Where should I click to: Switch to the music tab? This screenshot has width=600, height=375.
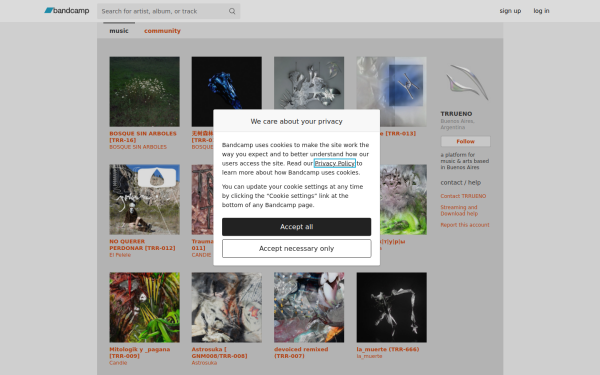pyautogui.click(x=119, y=31)
